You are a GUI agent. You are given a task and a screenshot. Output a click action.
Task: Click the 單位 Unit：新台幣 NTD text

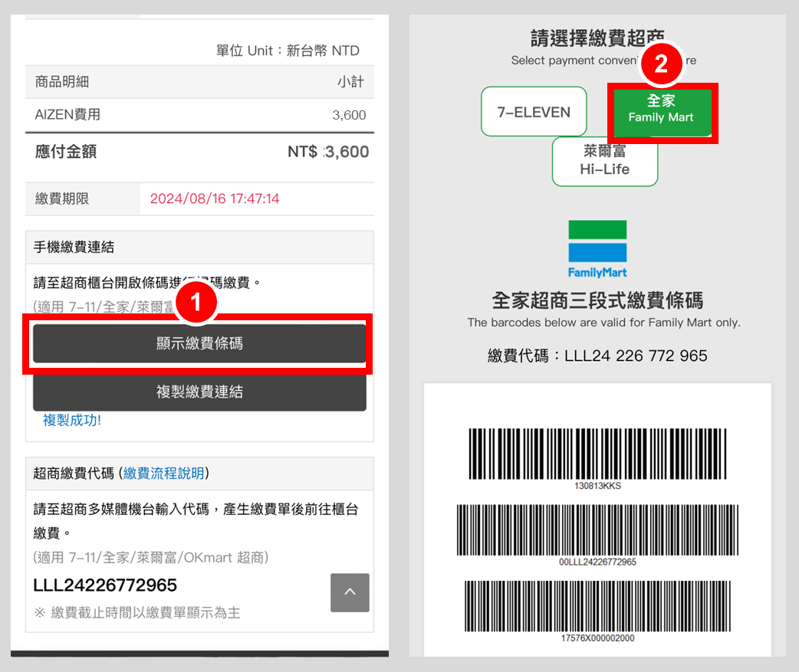click(x=288, y=51)
